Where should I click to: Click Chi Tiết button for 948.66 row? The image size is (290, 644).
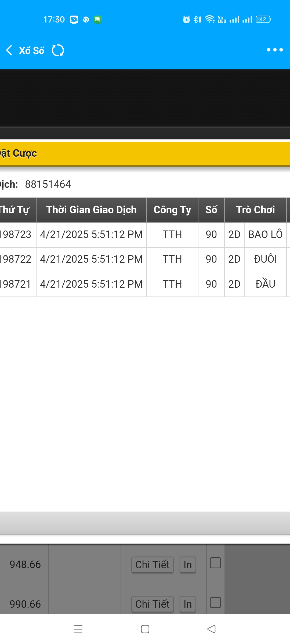point(152,565)
